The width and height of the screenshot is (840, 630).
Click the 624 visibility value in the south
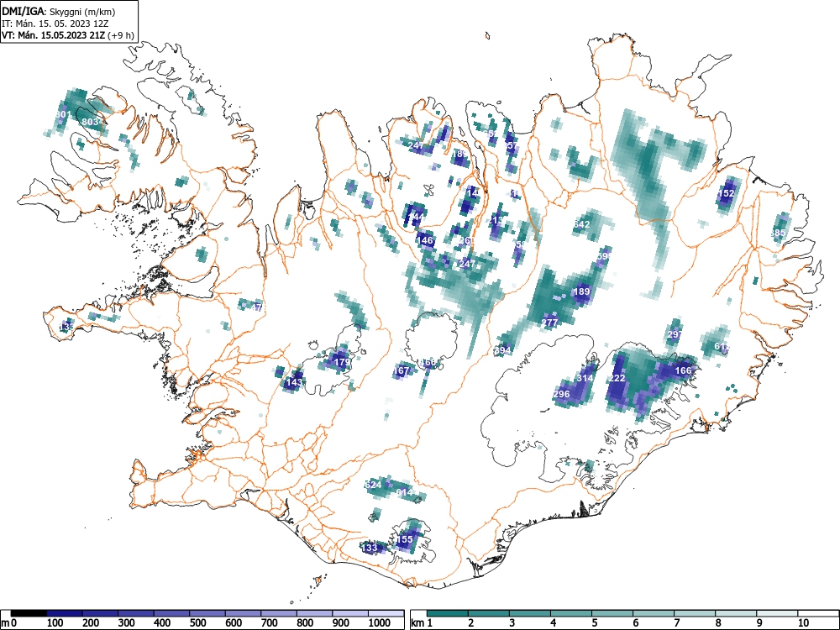[374, 486]
